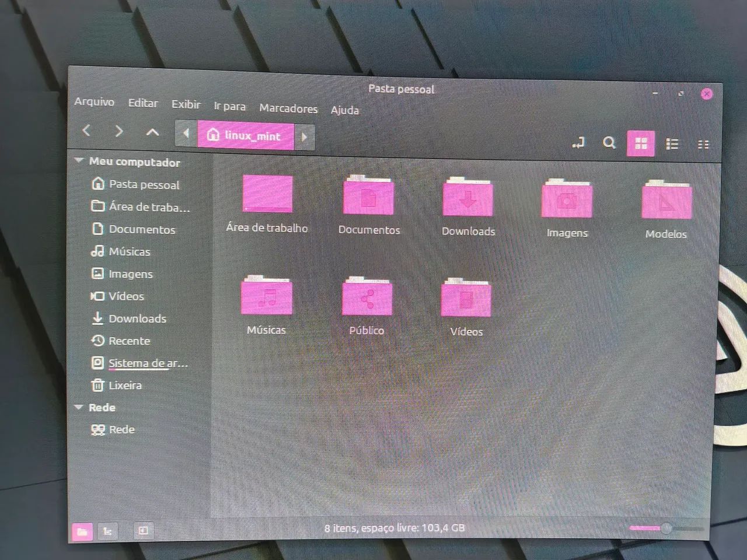Switch to icon grid view
Viewport: 747px width, 560px height.
641,143
